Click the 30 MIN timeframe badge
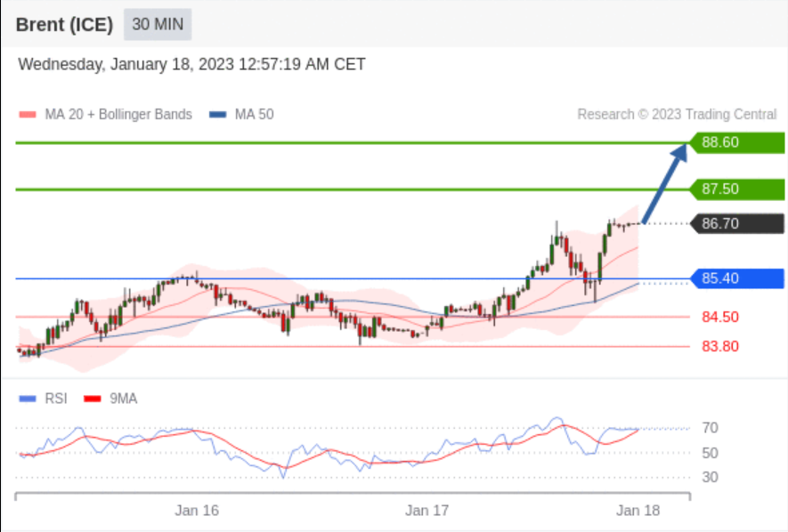 click(158, 24)
